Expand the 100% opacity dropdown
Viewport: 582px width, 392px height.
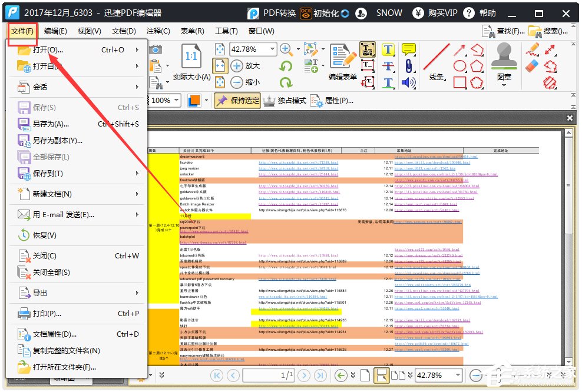click(177, 101)
